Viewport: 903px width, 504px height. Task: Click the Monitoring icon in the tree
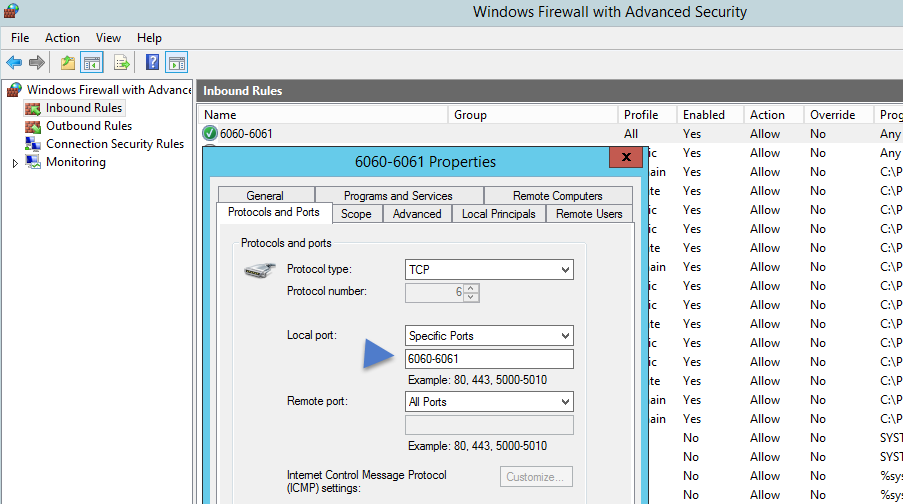pos(33,162)
